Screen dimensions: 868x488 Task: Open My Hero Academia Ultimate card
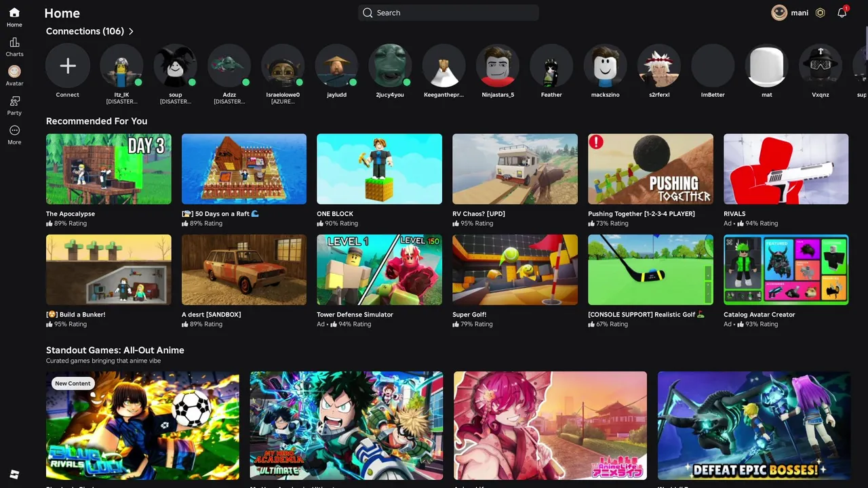point(347,426)
